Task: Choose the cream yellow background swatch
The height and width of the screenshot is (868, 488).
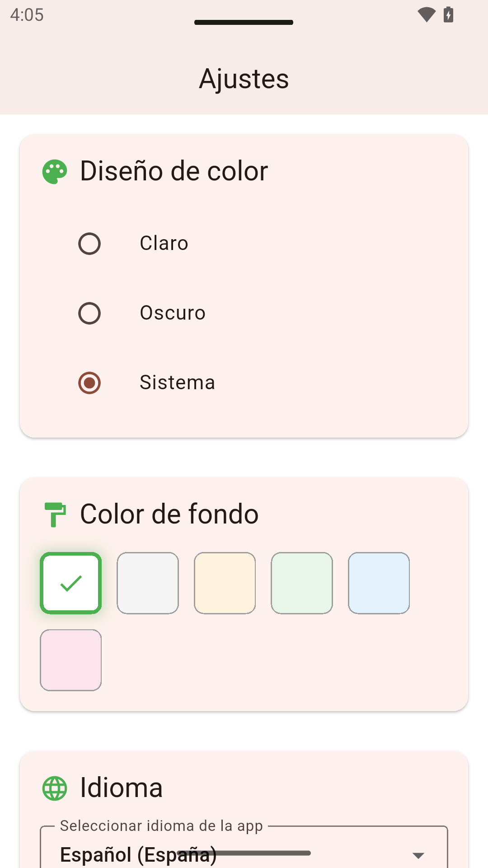Action: coord(225,583)
